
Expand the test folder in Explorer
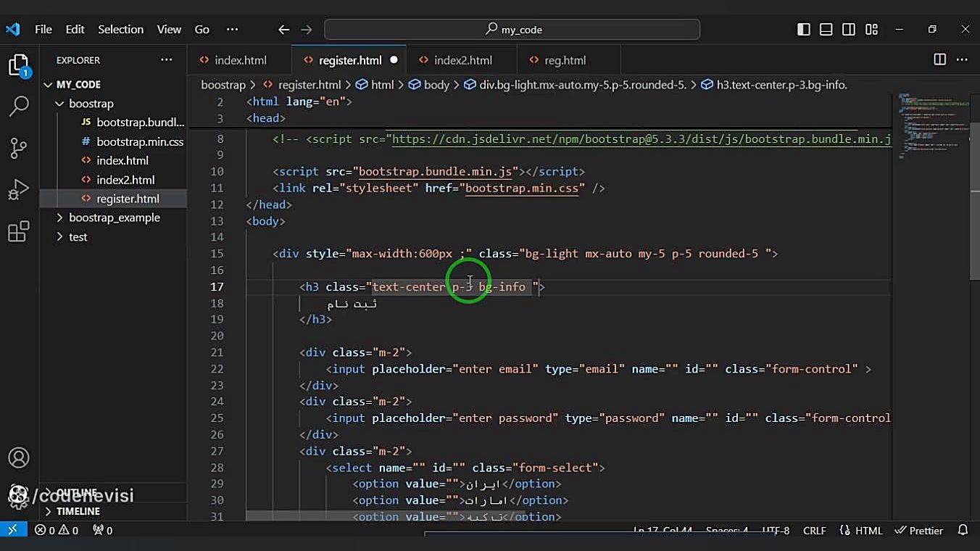coord(78,237)
